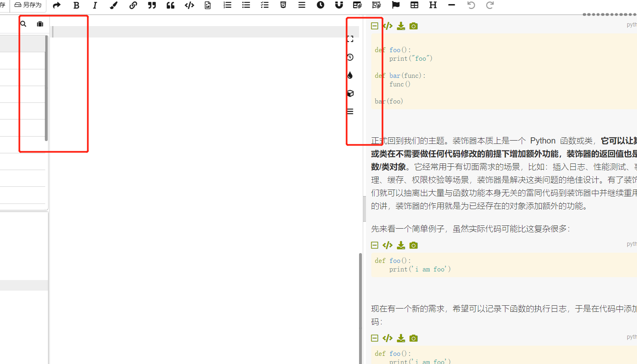Click the undo arrow
The width and height of the screenshot is (637, 364).
click(x=471, y=5)
